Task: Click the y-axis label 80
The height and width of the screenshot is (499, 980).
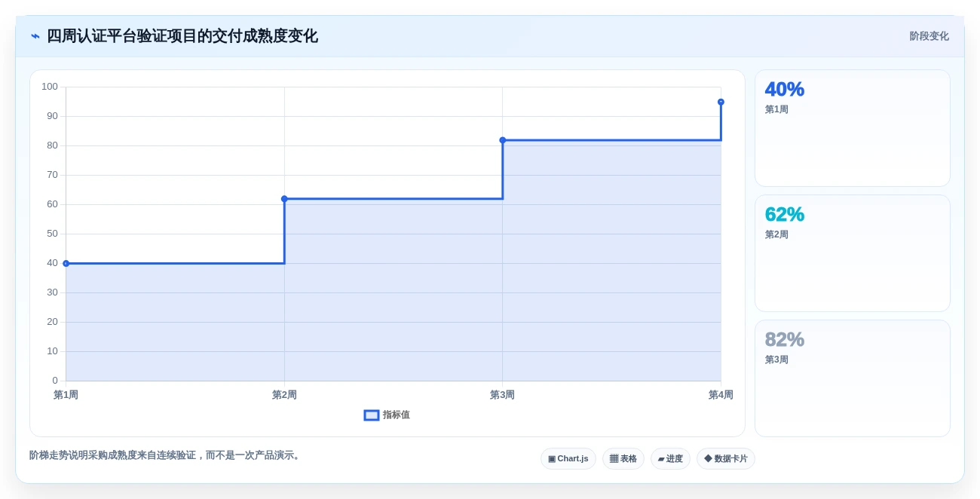Action: (52, 145)
